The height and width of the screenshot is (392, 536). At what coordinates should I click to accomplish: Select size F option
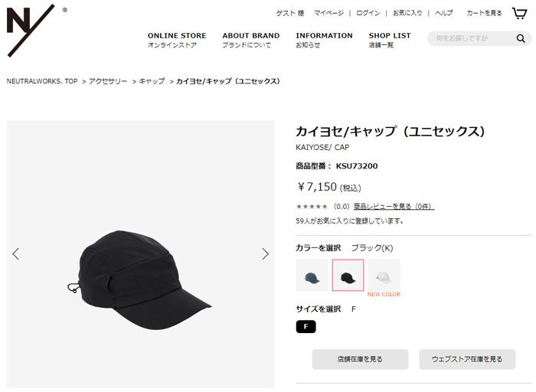(306, 327)
